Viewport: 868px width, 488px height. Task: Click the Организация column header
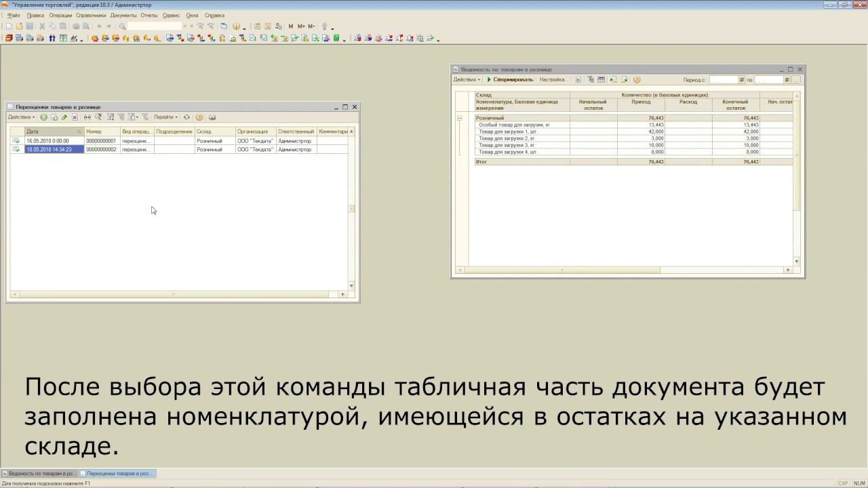[256, 131]
